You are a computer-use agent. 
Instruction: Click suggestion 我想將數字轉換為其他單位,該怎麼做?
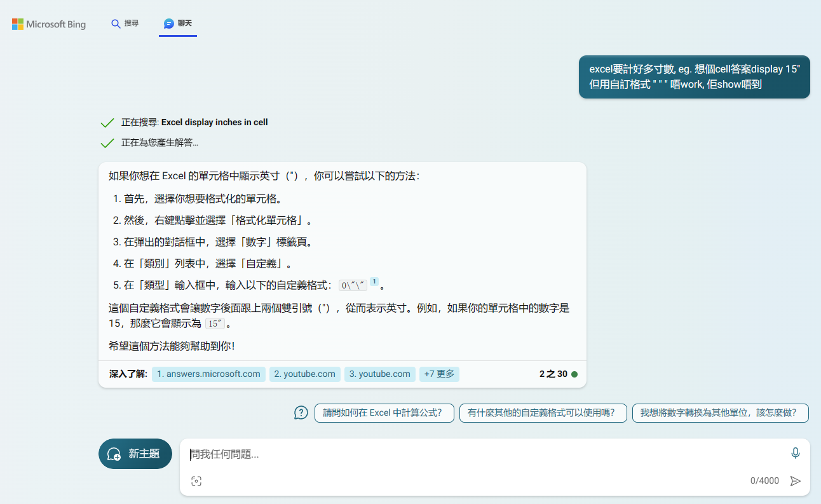coord(721,413)
